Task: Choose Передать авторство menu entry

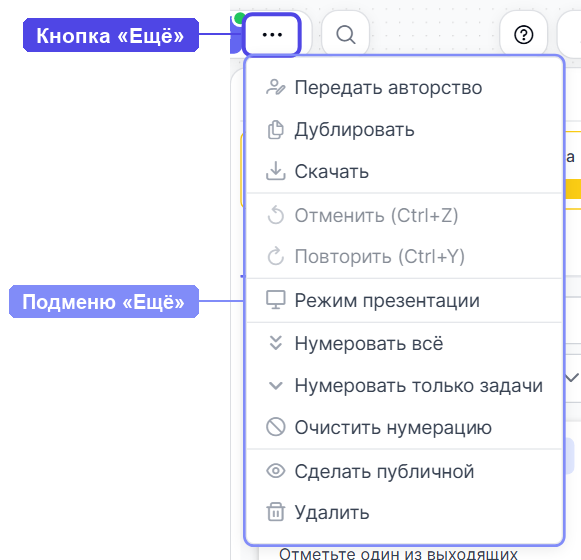Action: 405,87
